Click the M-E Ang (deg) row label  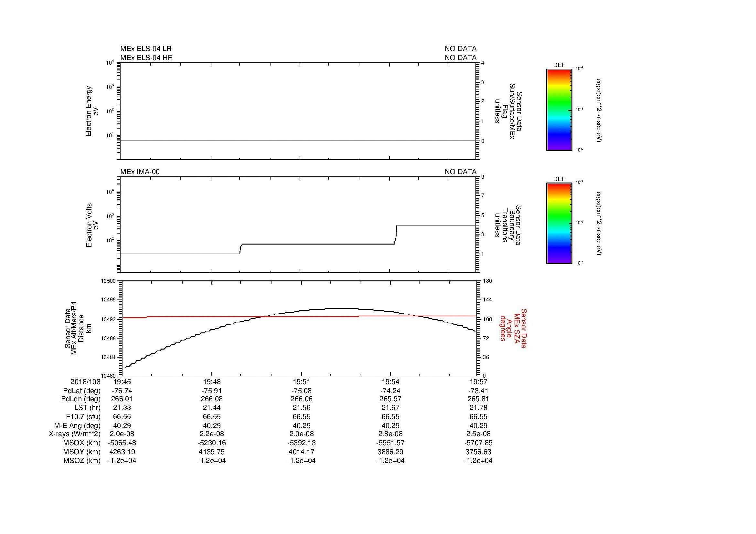point(77,425)
